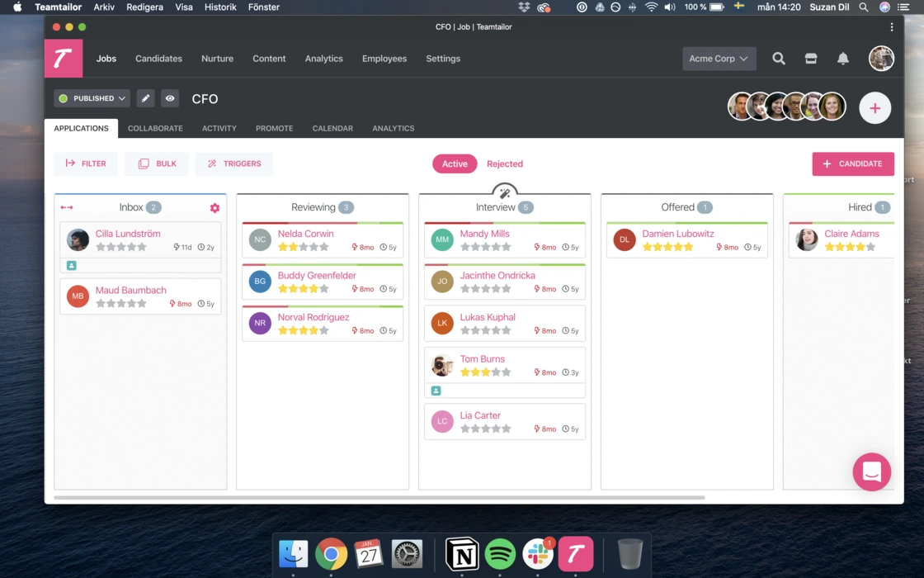The image size is (924, 578).
Task: Open candidate Norval Rodriguez
Action: point(313,317)
